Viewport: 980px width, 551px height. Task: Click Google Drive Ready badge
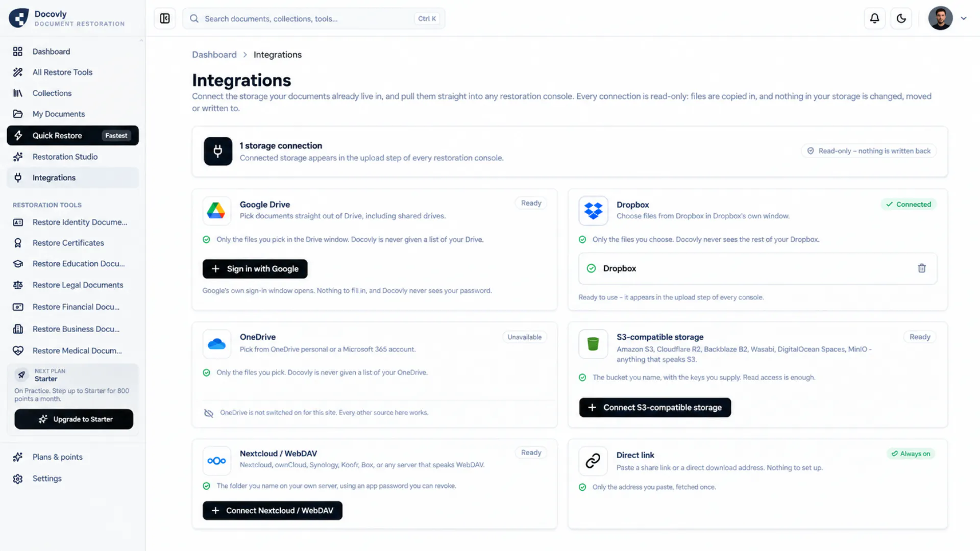pyautogui.click(x=531, y=204)
